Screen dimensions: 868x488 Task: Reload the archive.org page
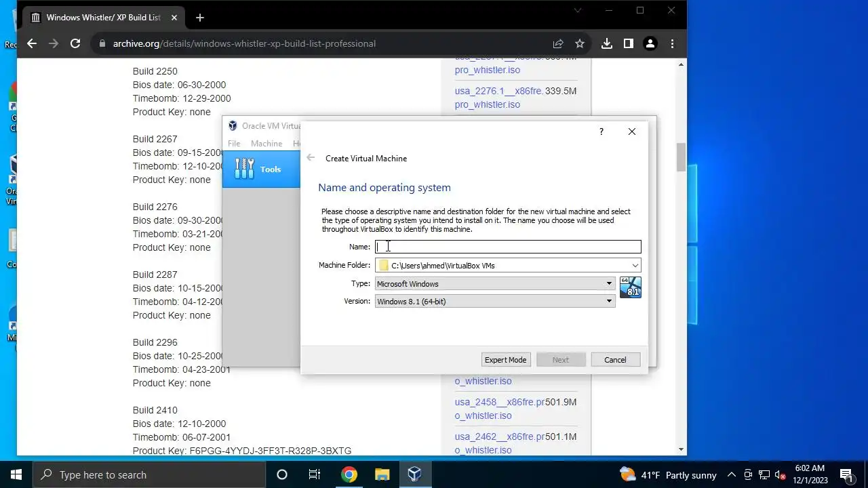pos(75,43)
